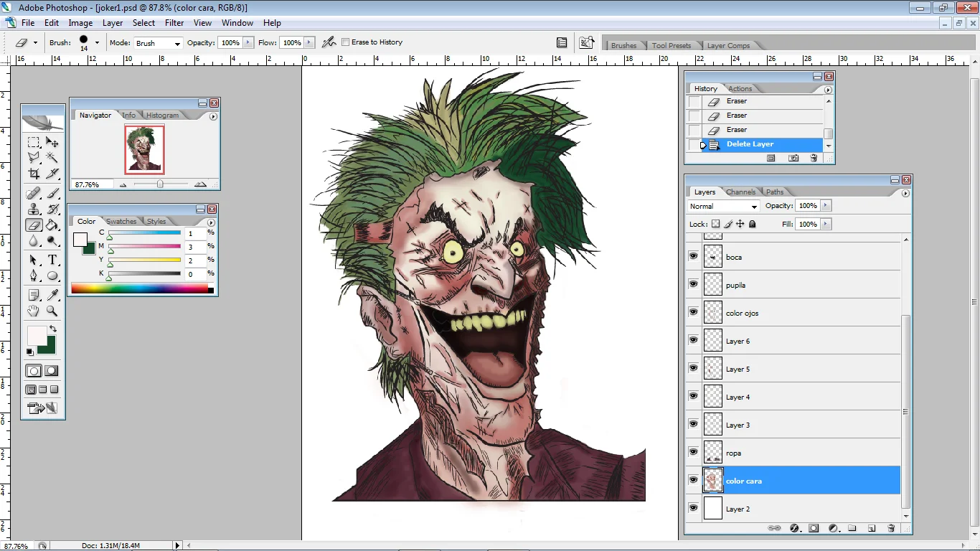The height and width of the screenshot is (551, 980).
Task: Open the Image menu
Action: tap(80, 23)
